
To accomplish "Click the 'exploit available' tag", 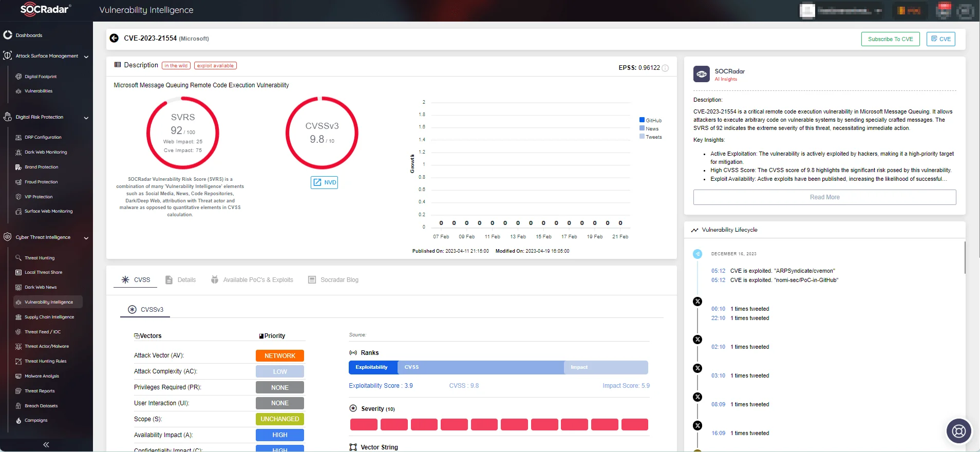I will tap(215, 66).
